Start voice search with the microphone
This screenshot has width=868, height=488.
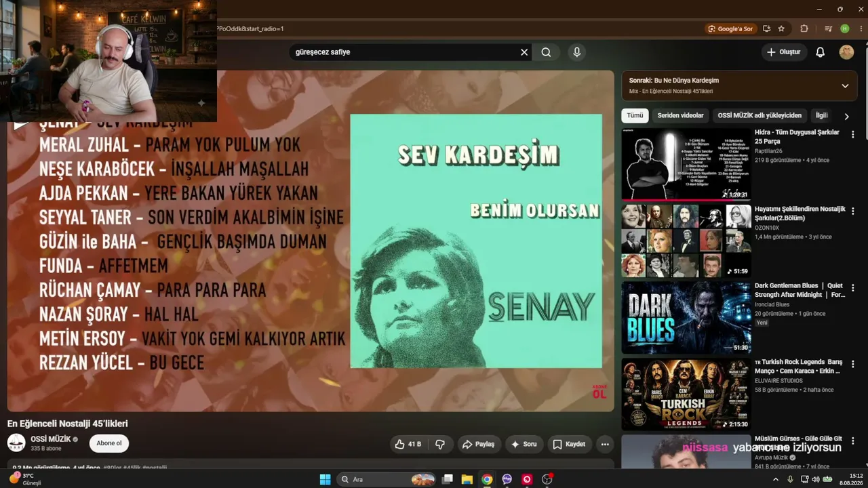(x=577, y=52)
